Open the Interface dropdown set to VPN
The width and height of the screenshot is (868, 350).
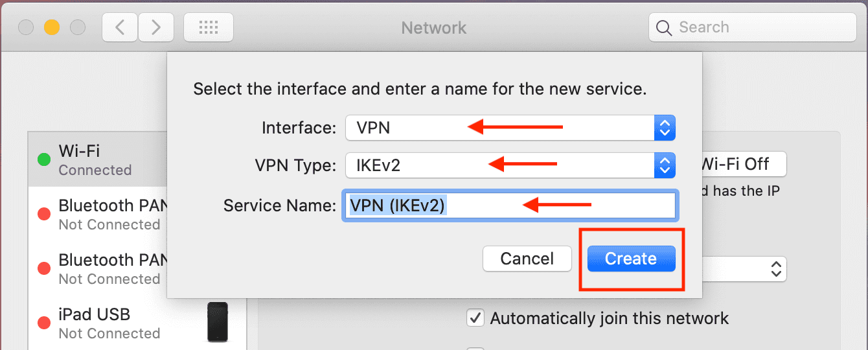(510, 128)
